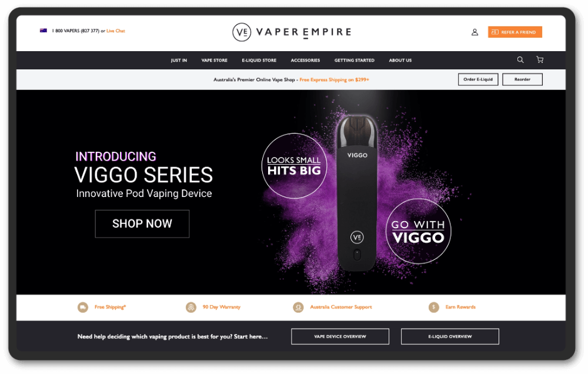588x374 pixels.
Task: Click the Order E-Liquid button
Action: (x=478, y=79)
